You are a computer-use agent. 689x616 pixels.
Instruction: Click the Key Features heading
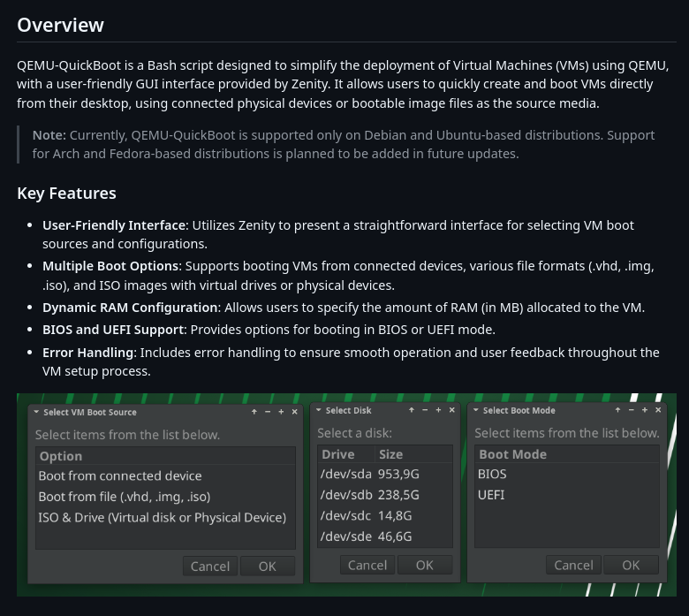(x=67, y=194)
